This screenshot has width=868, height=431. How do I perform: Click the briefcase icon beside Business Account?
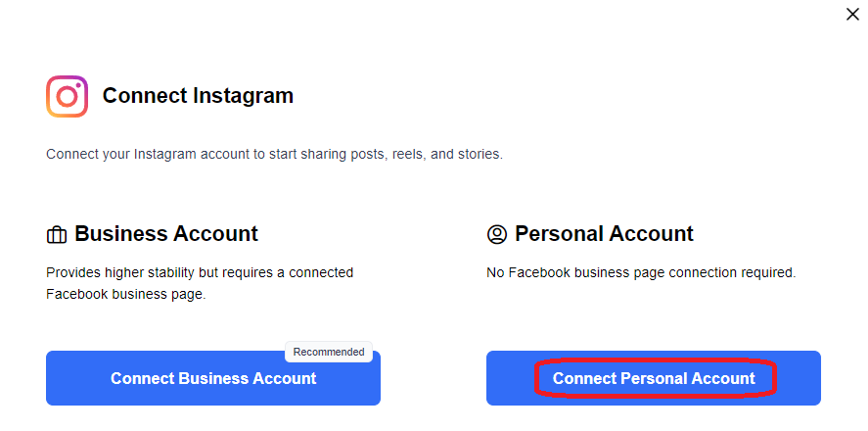pyautogui.click(x=57, y=235)
